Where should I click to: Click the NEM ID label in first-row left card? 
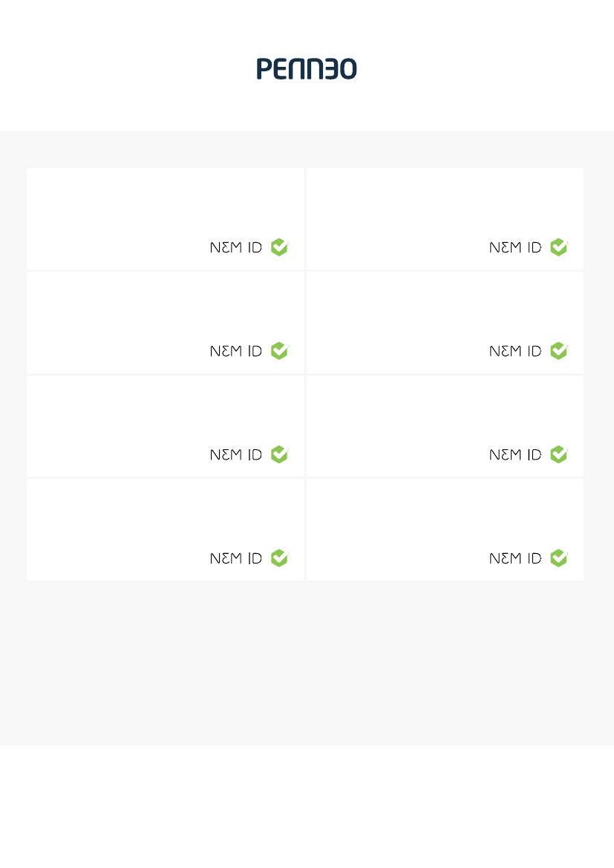click(236, 247)
